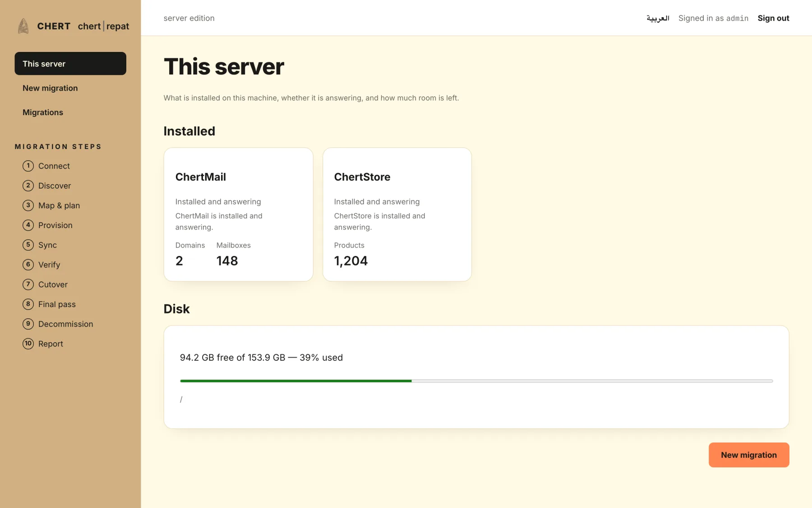Click the Sign out link
The width and height of the screenshot is (812, 508).
pos(773,18)
